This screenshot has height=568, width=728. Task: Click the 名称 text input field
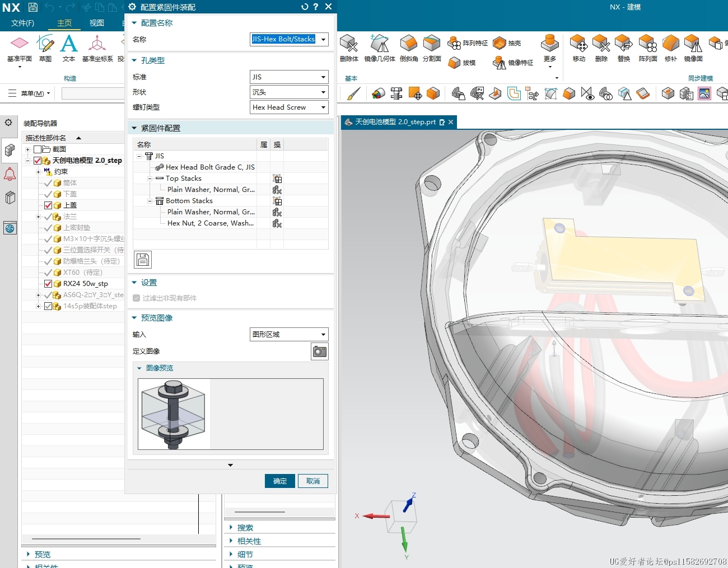[283, 39]
